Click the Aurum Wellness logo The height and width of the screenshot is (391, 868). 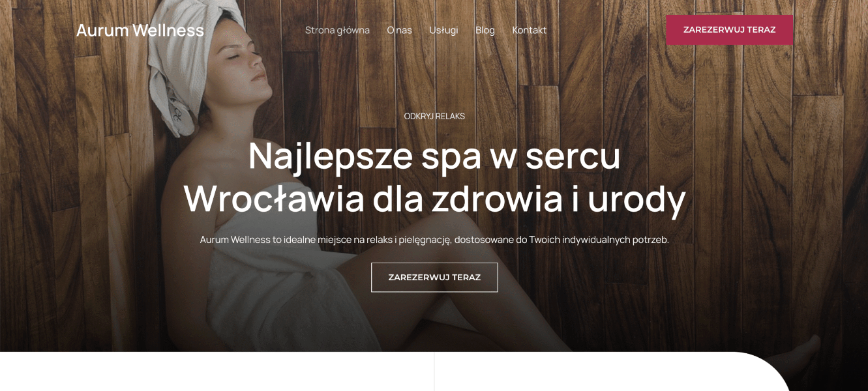140,30
